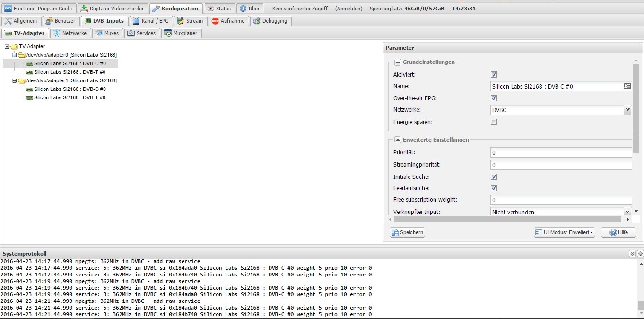Open the Muxplaner tab
644x319 pixels.
tap(181, 33)
